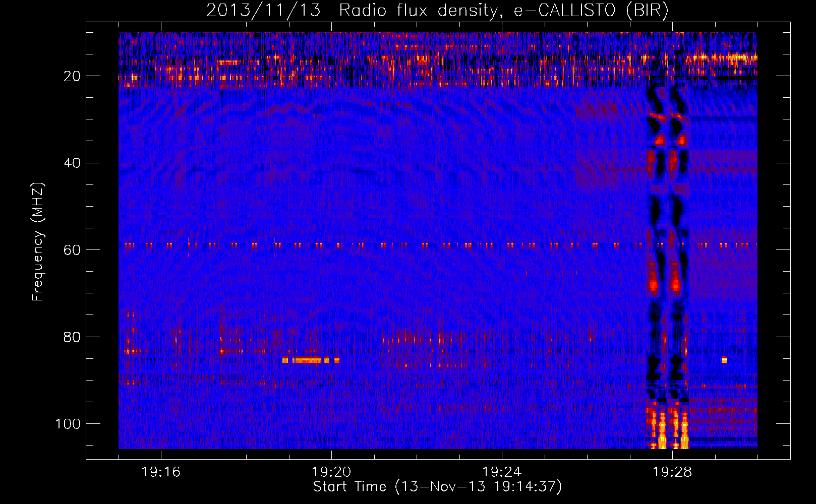Image resolution: width=816 pixels, height=504 pixels.
Task: Click the 19:20 time tick label
Action: coord(331,472)
